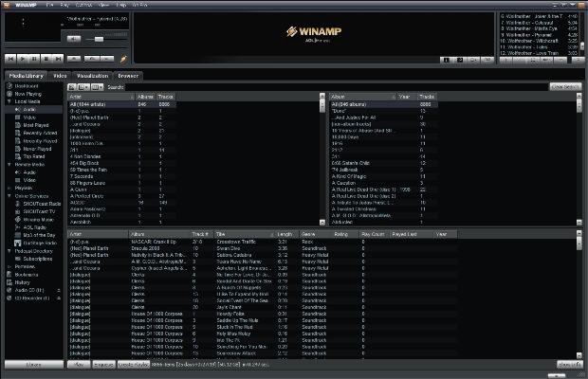Image resolution: width=588 pixels, height=379 pixels.
Task: Open the Play menu
Action: coord(64,6)
